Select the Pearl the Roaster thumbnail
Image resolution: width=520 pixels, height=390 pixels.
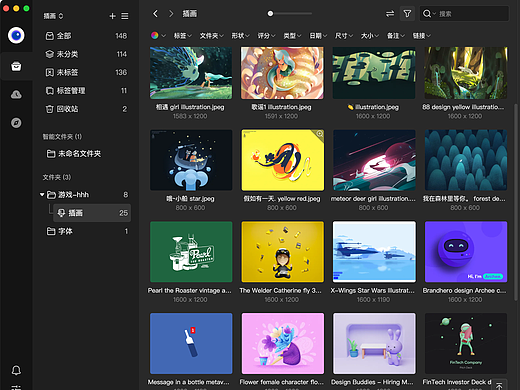[x=191, y=252]
